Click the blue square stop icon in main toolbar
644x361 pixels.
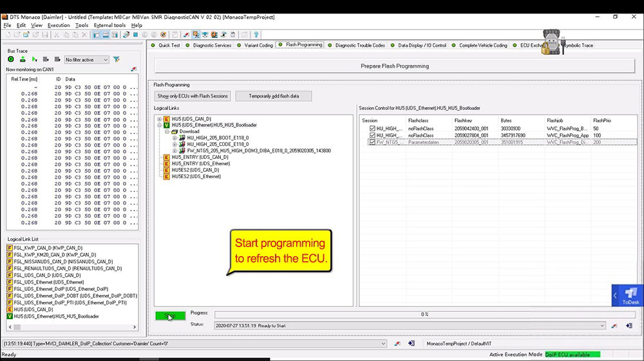[135, 35]
